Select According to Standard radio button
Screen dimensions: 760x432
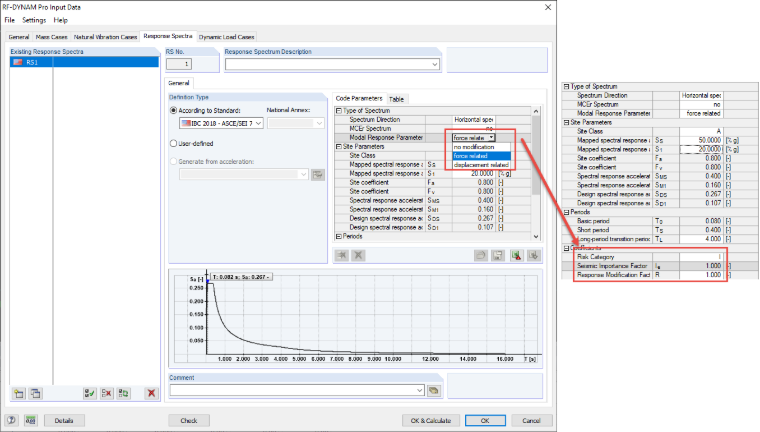(x=174, y=111)
